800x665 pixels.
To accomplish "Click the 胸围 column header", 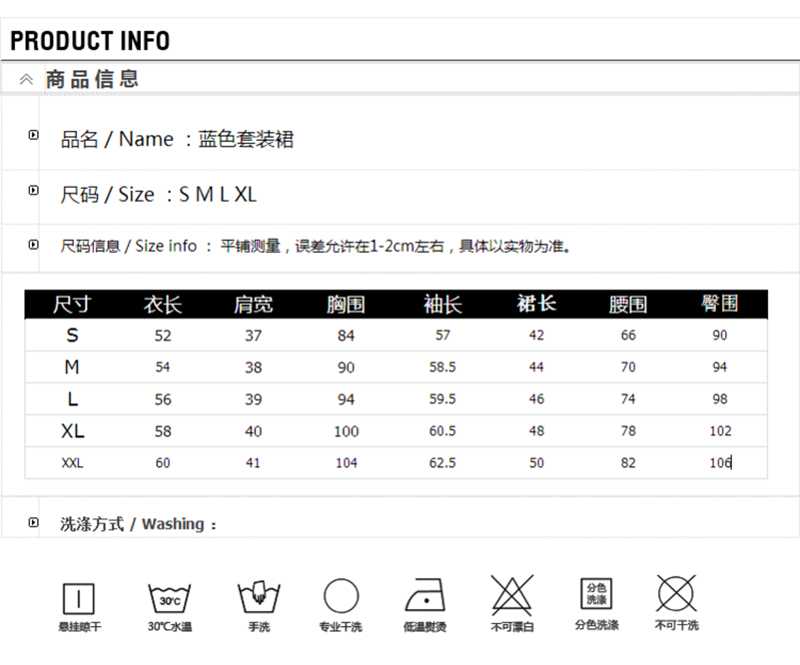I will click(x=346, y=304).
